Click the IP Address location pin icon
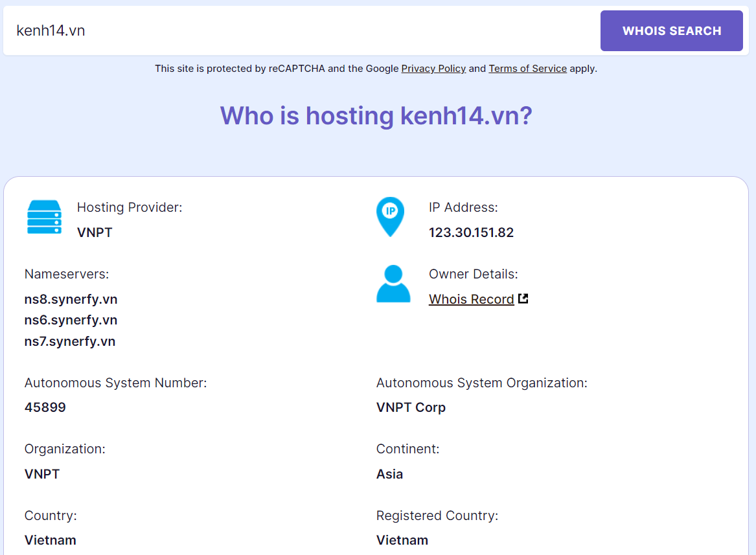The image size is (756, 555). click(389, 218)
